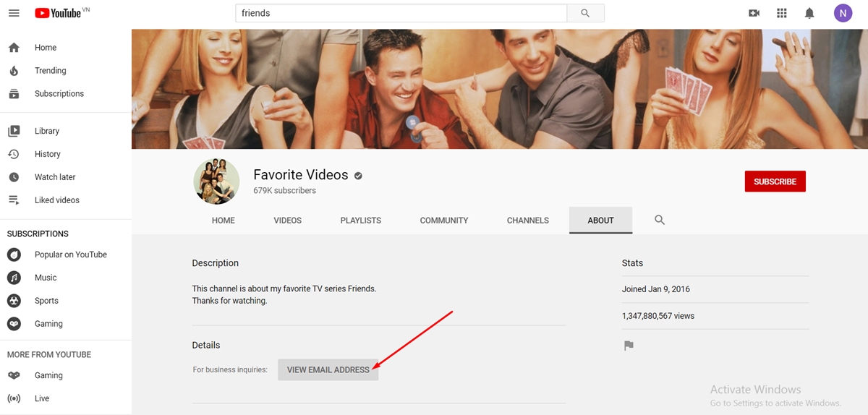Click the red Subscribe button
The width and height of the screenshot is (868, 415).
coord(775,181)
